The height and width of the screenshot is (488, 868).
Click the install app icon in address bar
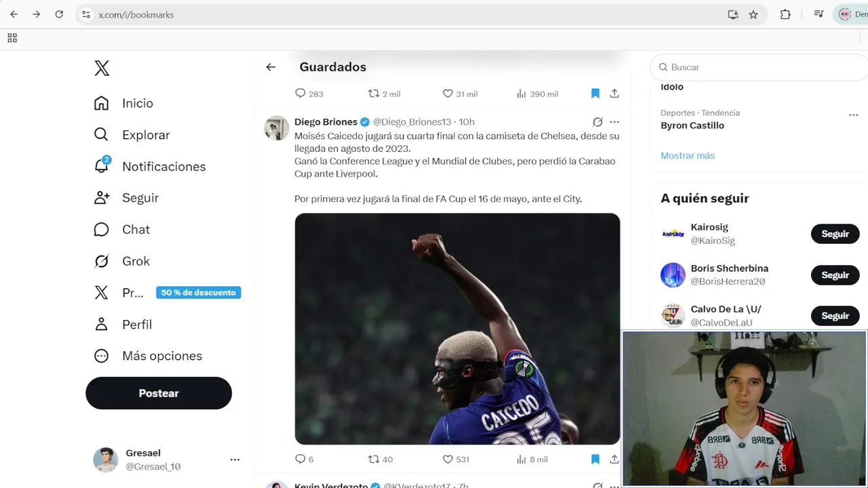point(732,14)
